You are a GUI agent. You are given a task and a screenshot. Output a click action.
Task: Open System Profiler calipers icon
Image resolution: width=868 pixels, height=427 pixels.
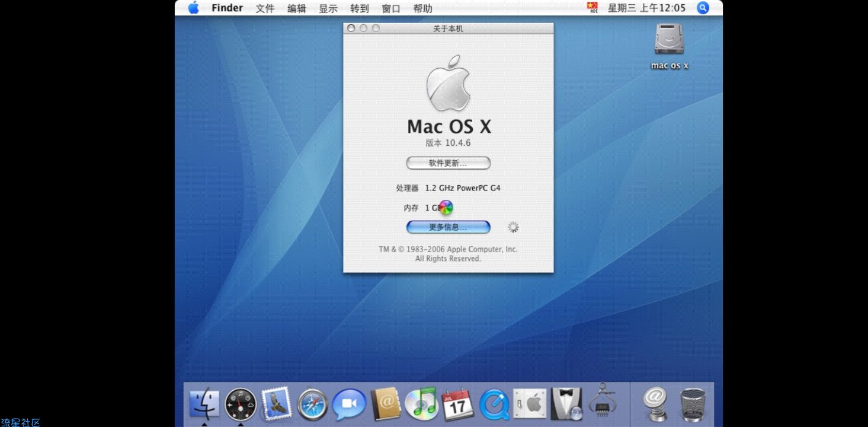click(602, 401)
